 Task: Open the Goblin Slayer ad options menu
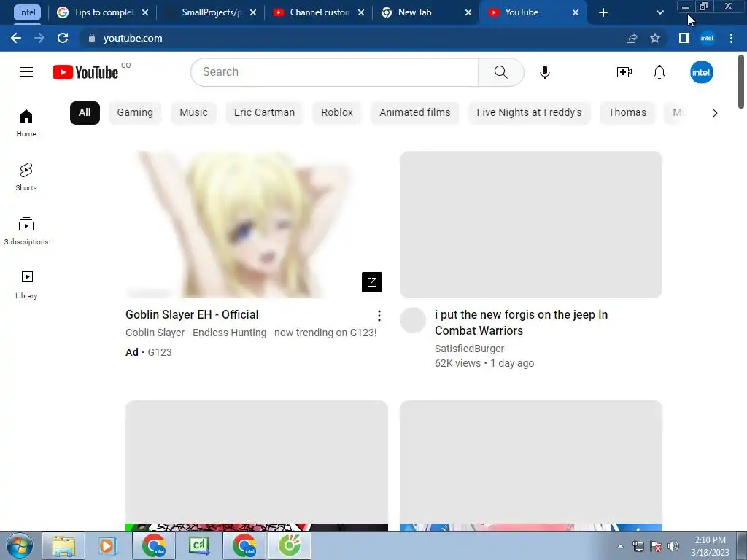pyautogui.click(x=379, y=315)
